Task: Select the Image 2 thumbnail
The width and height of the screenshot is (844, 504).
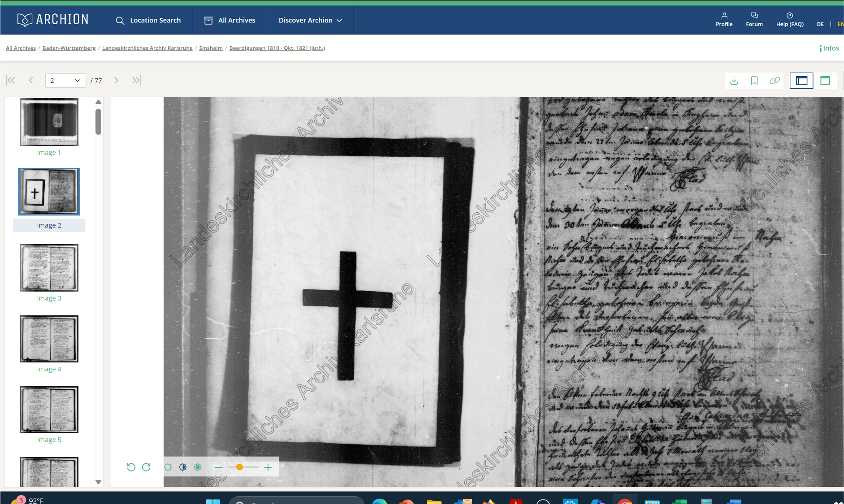Action: tap(49, 192)
